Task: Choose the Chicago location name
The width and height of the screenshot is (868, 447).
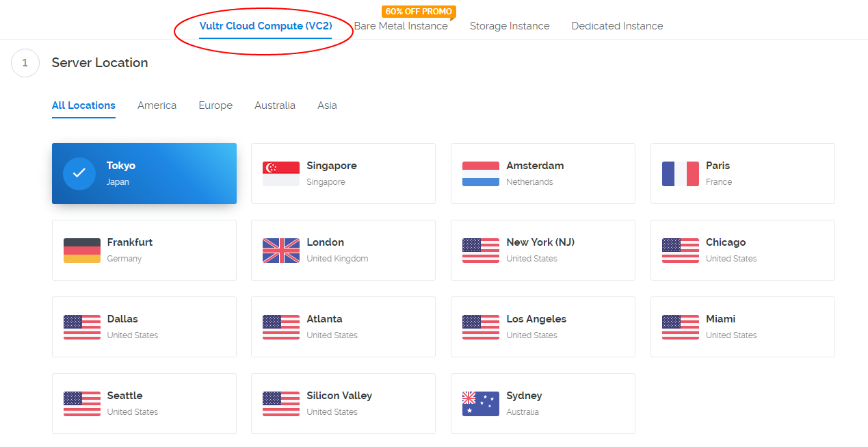Action: (x=726, y=242)
